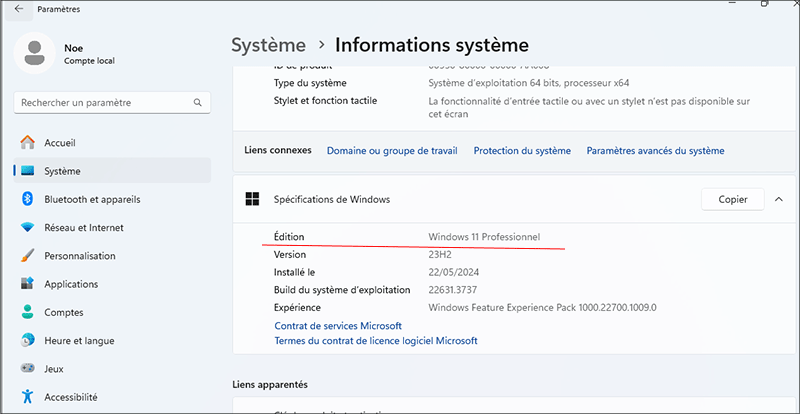Click the Édition label
This screenshot has height=414, width=800.
click(x=289, y=237)
